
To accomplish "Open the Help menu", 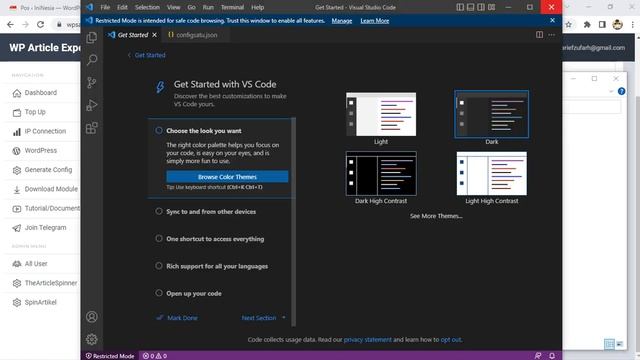I will pyautogui.click(x=258, y=7).
